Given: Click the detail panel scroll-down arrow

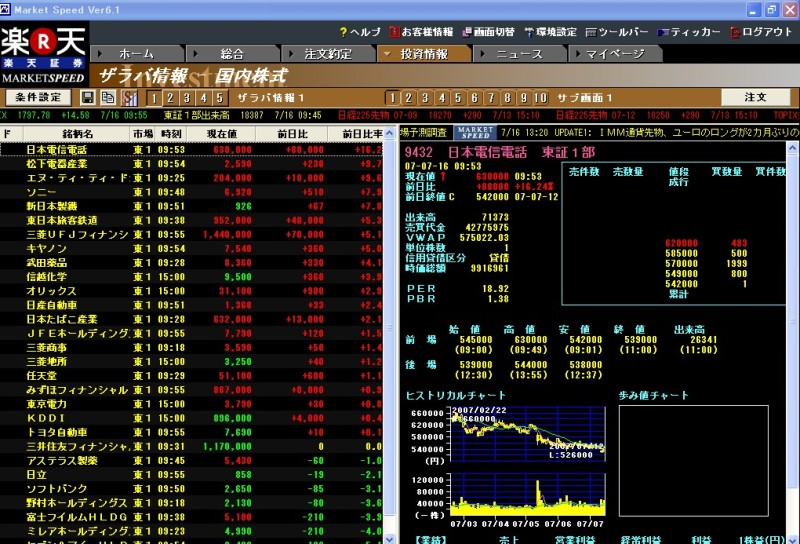Looking at the screenshot, I should pyautogui.click(x=792, y=539).
